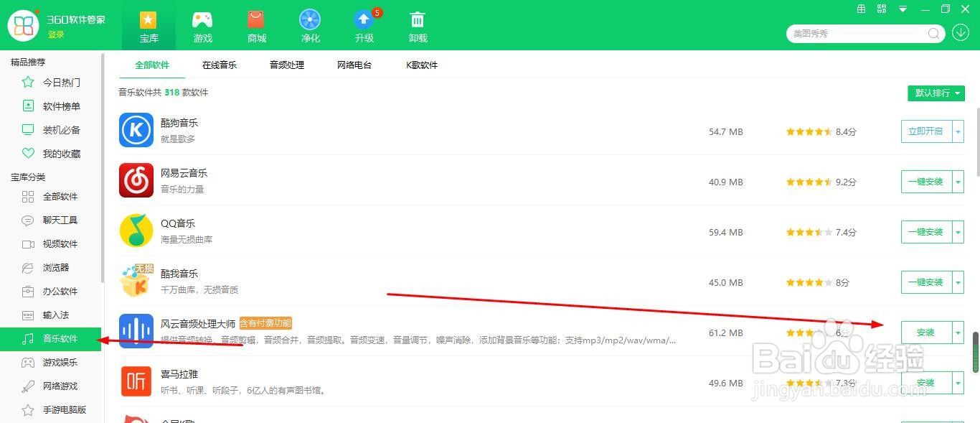
Task: Click the 360软件管家 logo icon
Action: point(24,25)
